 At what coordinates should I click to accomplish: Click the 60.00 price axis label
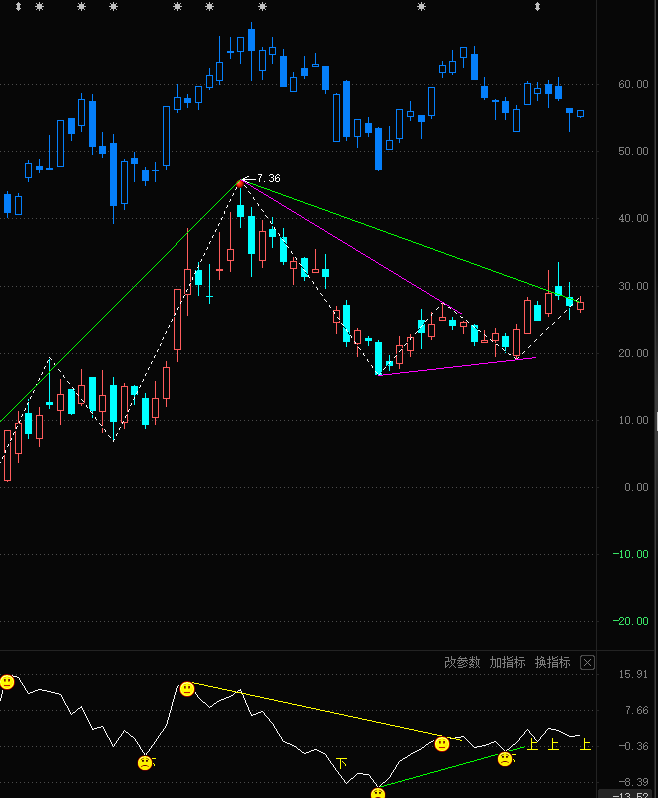633,84
